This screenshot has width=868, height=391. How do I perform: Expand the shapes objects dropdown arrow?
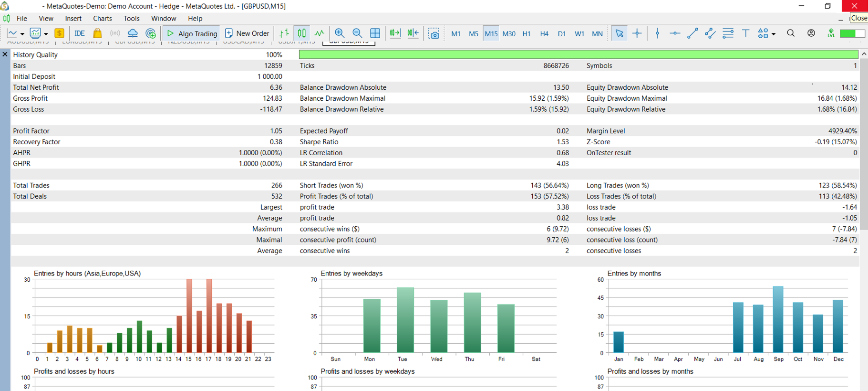[774, 34]
